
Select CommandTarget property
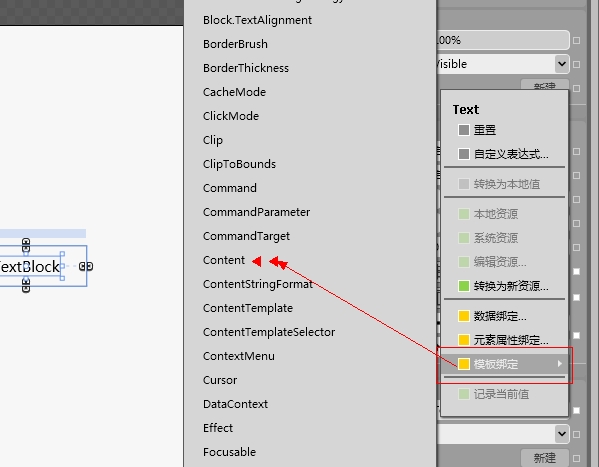click(246, 236)
